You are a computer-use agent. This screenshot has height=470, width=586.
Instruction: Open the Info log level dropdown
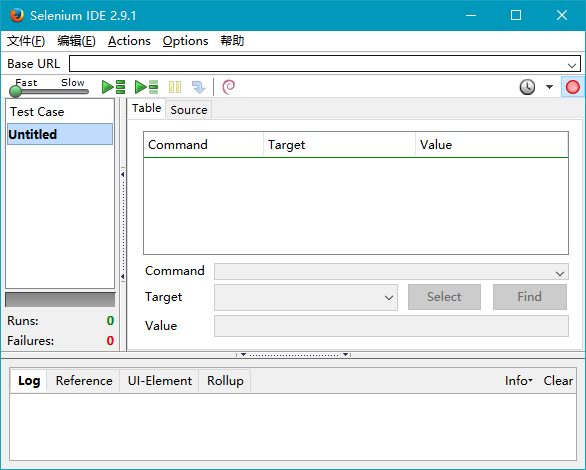click(x=519, y=381)
